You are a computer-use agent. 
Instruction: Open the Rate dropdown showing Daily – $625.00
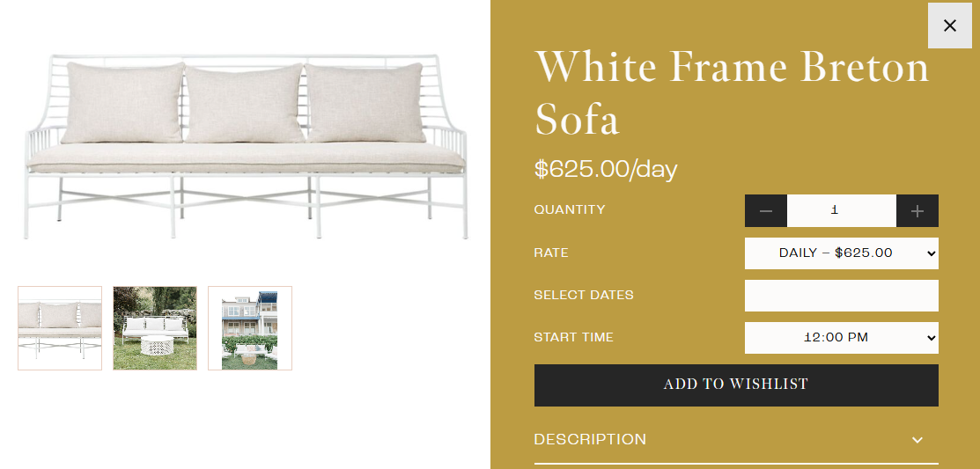point(842,253)
